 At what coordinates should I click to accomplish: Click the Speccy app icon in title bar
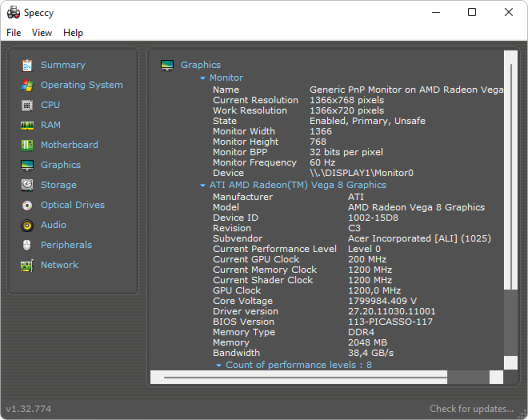[x=13, y=12]
